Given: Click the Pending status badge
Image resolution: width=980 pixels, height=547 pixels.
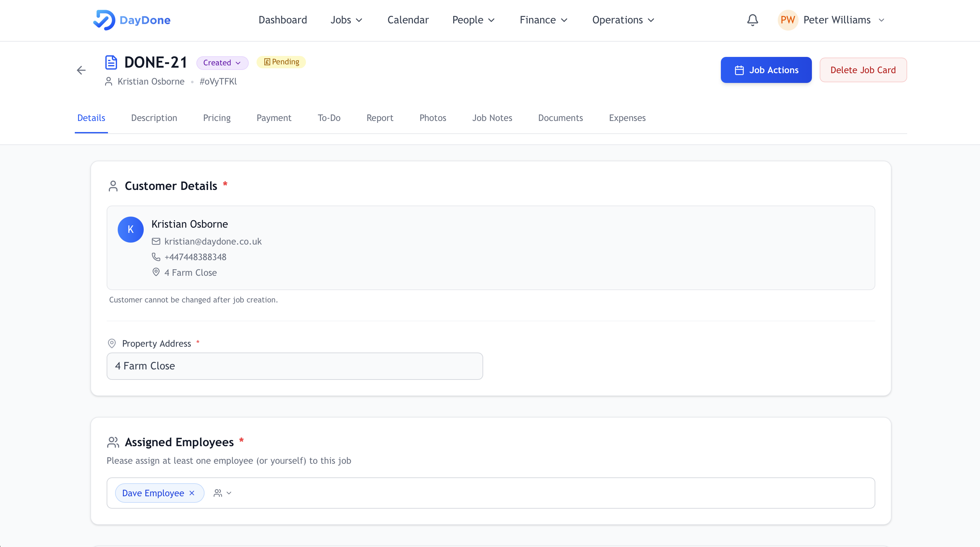Looking at the screenshot, I should pyautogui.click(x=281, y=62).
